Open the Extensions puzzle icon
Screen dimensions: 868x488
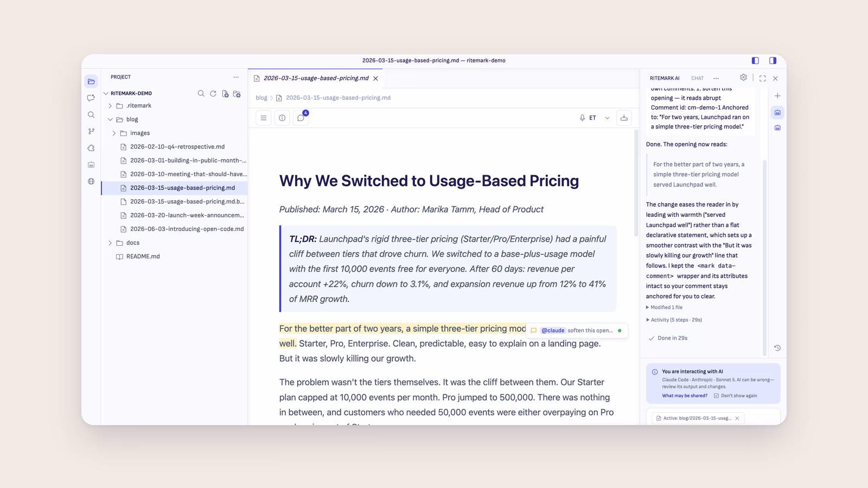(91, 148)
